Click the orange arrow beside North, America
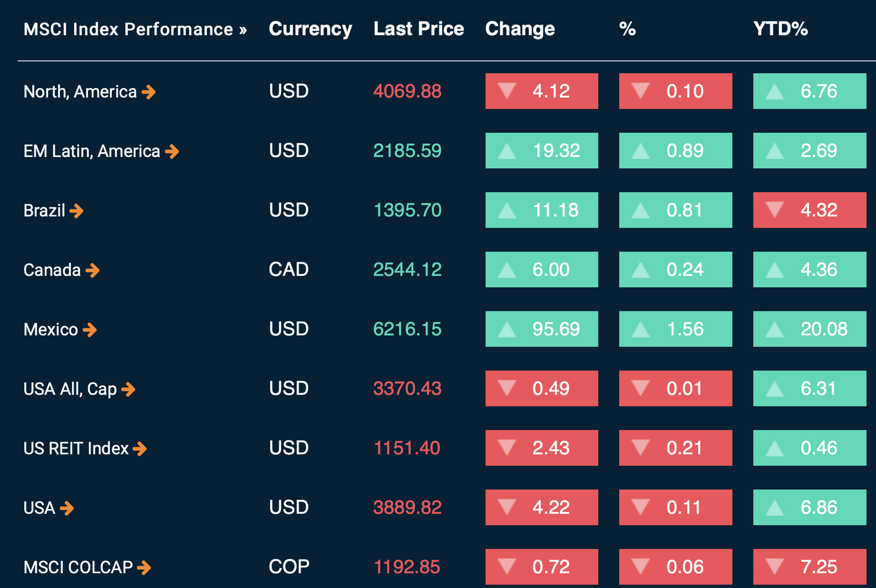 [149, 92]
